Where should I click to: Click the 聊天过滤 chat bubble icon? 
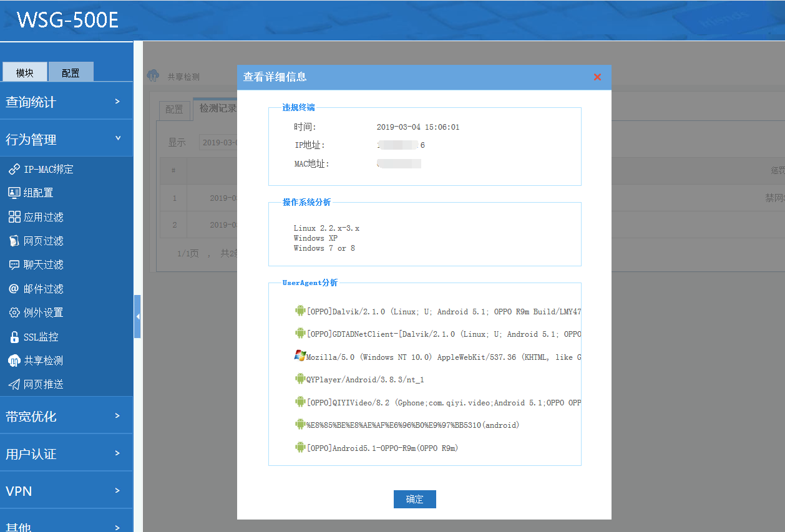(x=14, y=264)
